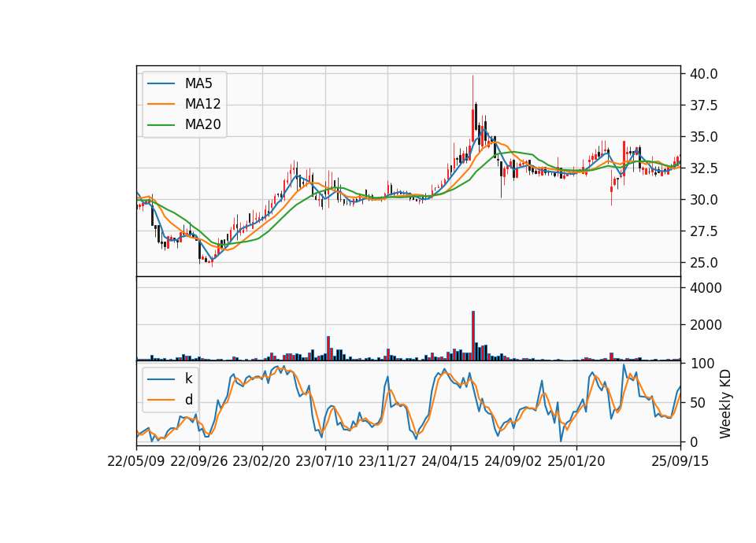Click the 50 KD axis label
This screenshot has width=756, height=543.
(697, 402)
